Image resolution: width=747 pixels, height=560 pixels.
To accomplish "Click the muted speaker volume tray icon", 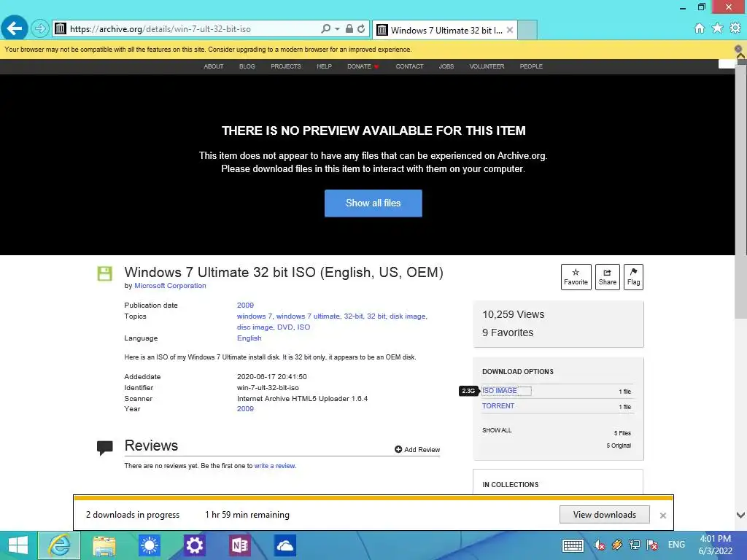I will (x=600, y=545).
